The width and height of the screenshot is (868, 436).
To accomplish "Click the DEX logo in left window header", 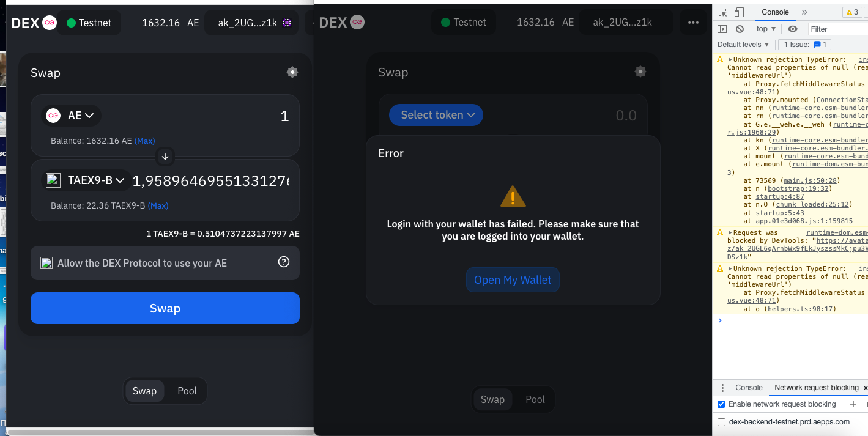I will 34,23.
